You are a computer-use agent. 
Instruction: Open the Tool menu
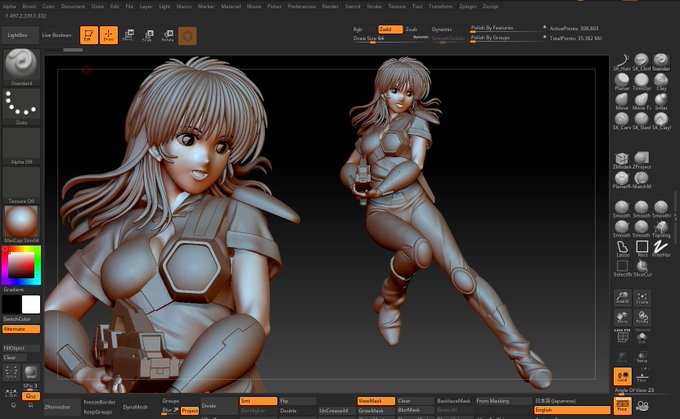(x=417, y=7)
